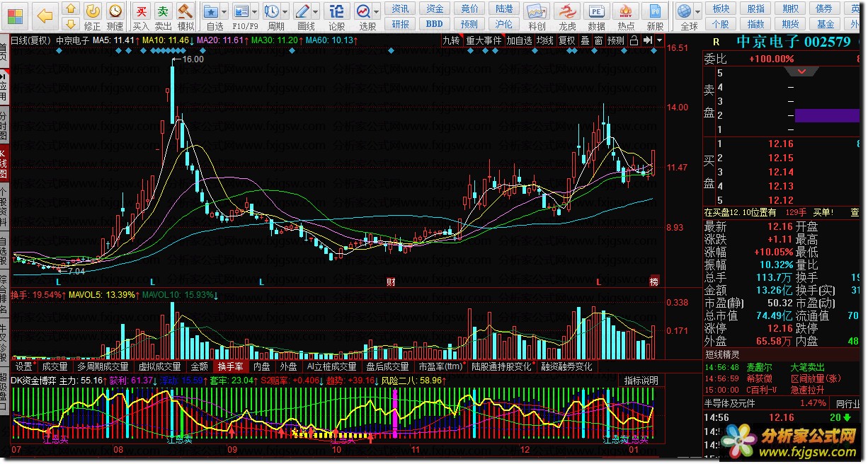Click the 半导体及元件 sector text
Viewport: 868px width, 464px height.
coord(729,403)
